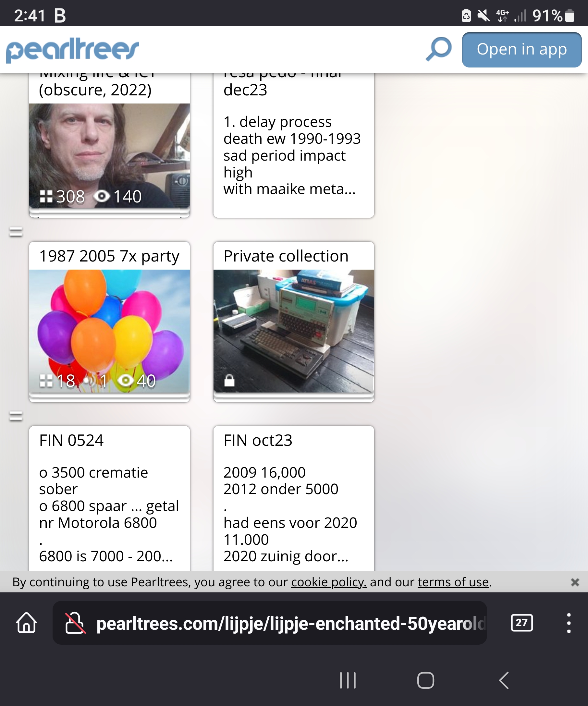Open the Private collection thumbnail
The width and height of the screenshot is (588, 706).
(293, 331)
